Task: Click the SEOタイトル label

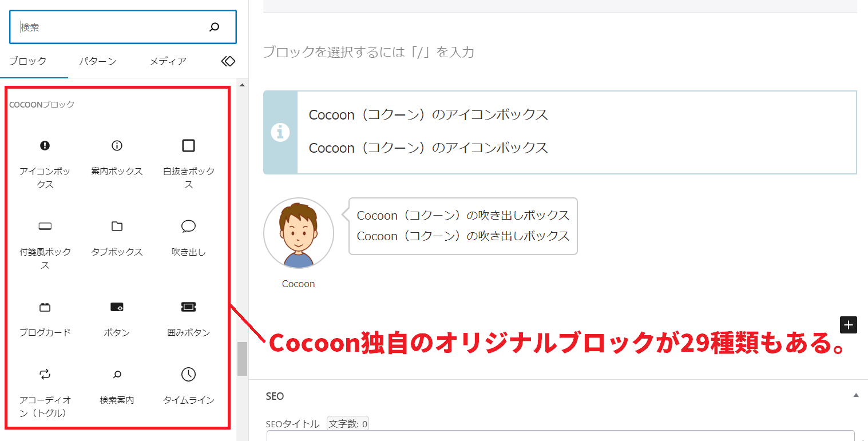Action: 293,424
